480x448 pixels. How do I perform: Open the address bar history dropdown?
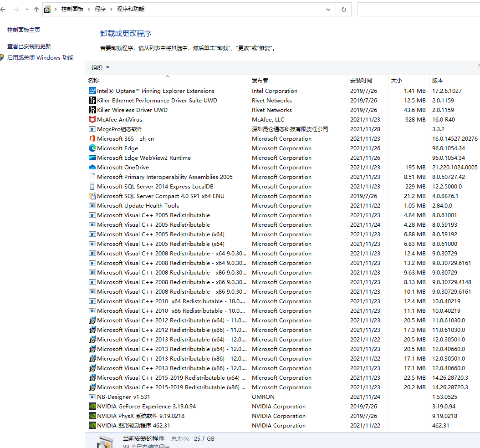pyautogui.click(x=328, y=10)
